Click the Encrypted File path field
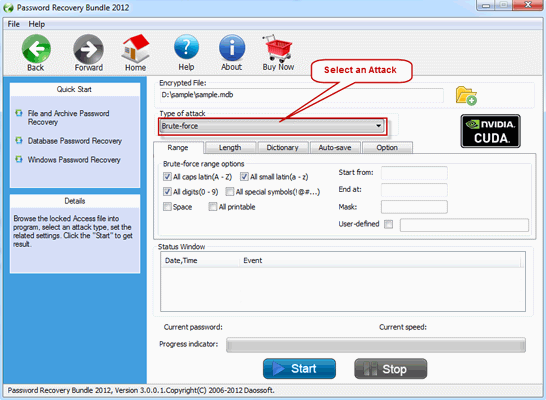 point(302,95)
